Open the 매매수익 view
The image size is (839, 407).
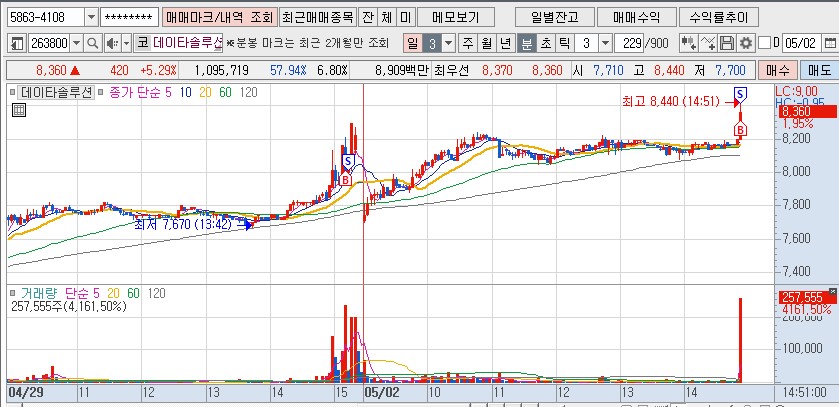pyautogui.click(x=637, y=18)
